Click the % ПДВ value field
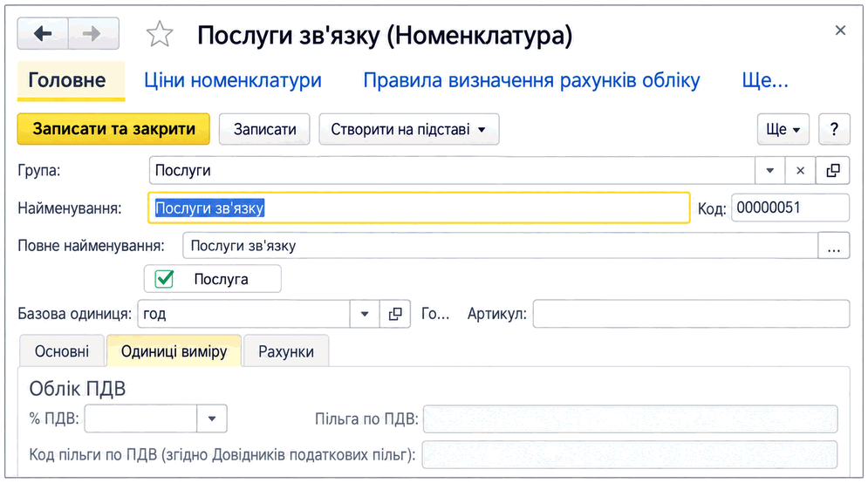 140,418
